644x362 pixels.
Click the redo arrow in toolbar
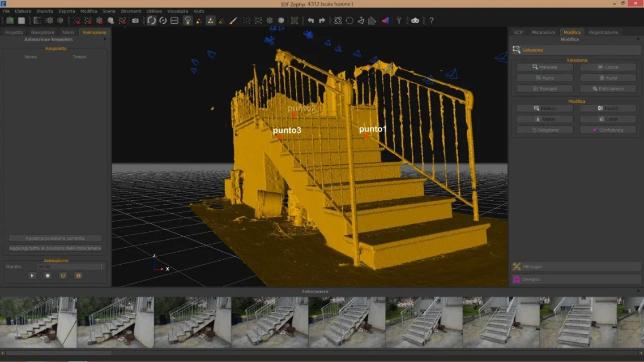coord(322,20)
